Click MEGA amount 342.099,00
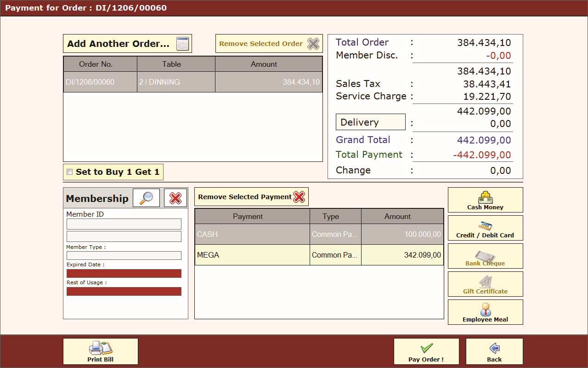 point(402,255)
